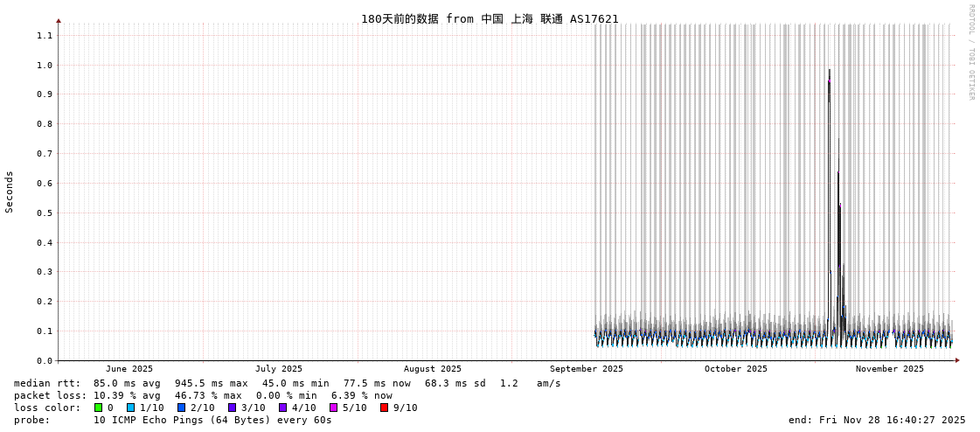Screen dimensions: 980x432
Task: Click the tall latency spike peak
Action: [830, 72]
